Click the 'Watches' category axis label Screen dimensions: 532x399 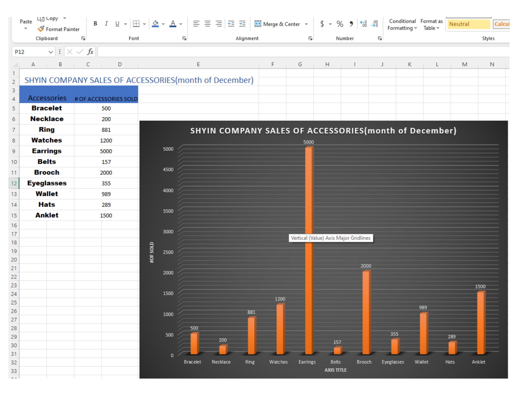[278, 362]
